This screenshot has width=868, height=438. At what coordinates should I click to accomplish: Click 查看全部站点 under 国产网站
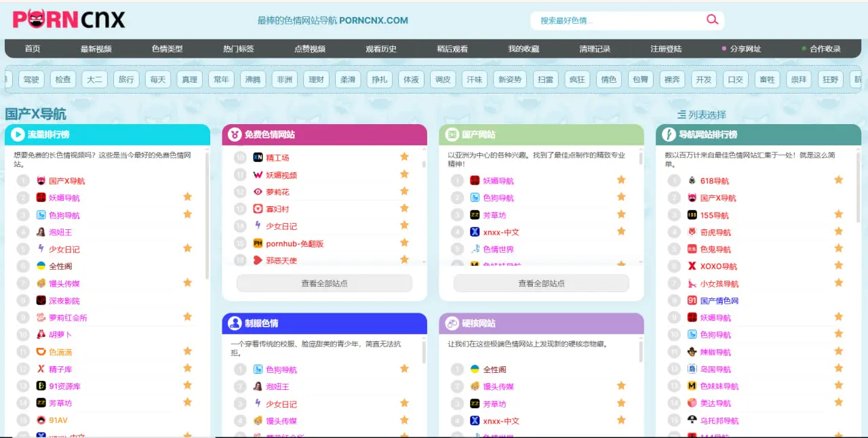[x=541, y=283]
